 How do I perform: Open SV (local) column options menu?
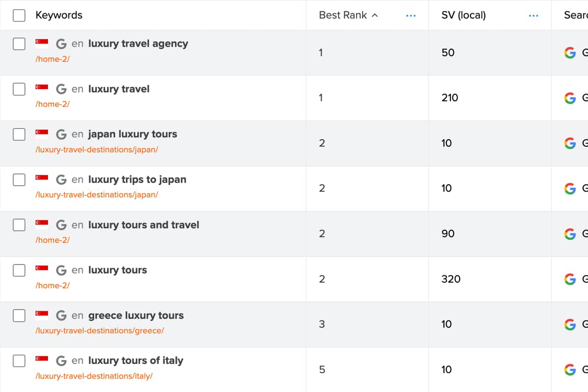(534, 16)
